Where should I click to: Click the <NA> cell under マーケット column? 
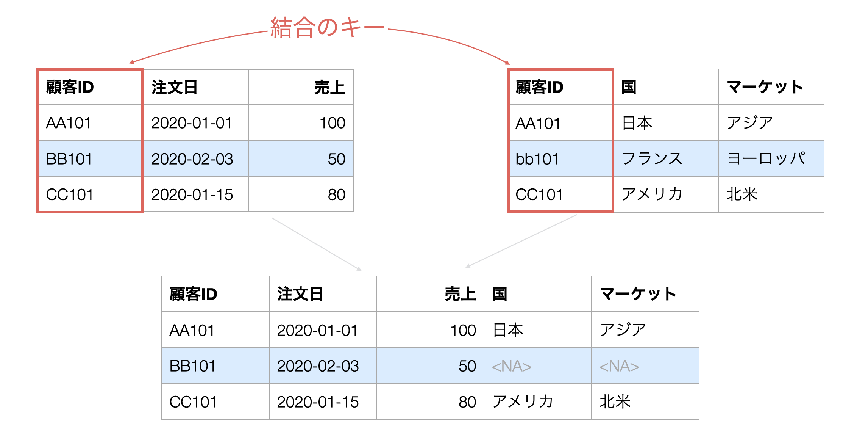click(645, 366)
